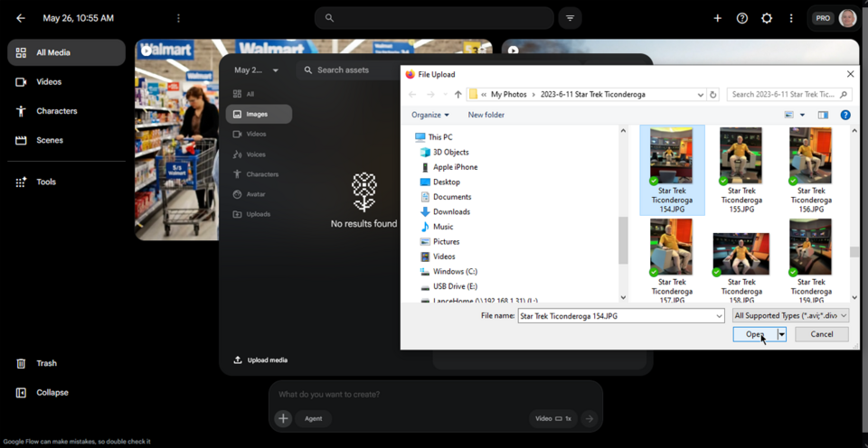
Task: Click the user profile avatar
Action: 847,18
